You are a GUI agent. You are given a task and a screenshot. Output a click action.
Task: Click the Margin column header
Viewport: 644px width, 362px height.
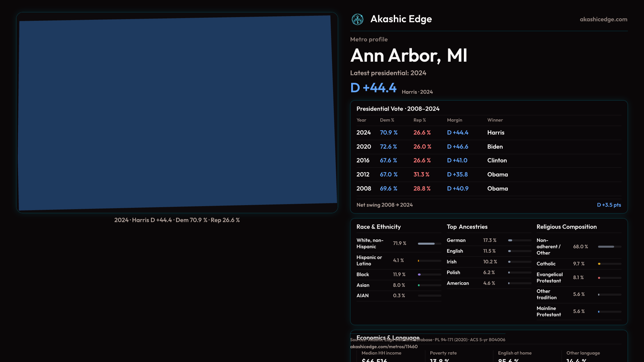454,120
